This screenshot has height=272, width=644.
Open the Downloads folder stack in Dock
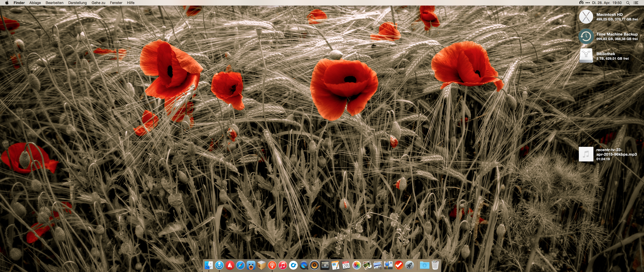click(x=425, y=265)
